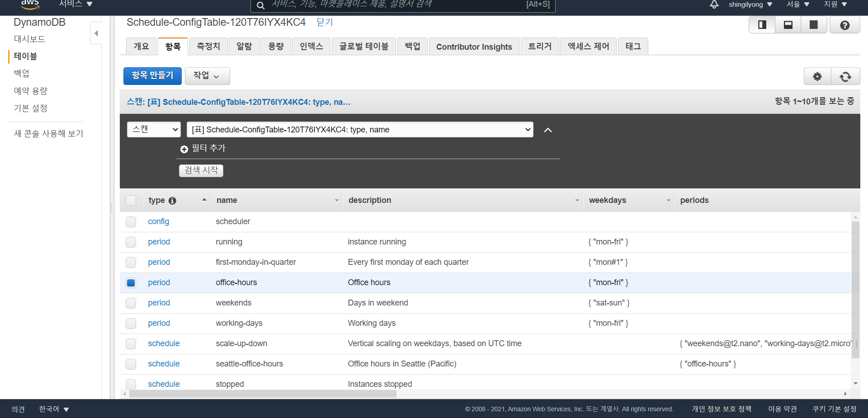Open the table/index selection dropdown
This screenshot has height=418, width=868.
pyautogui.click(x=360, y=129)
